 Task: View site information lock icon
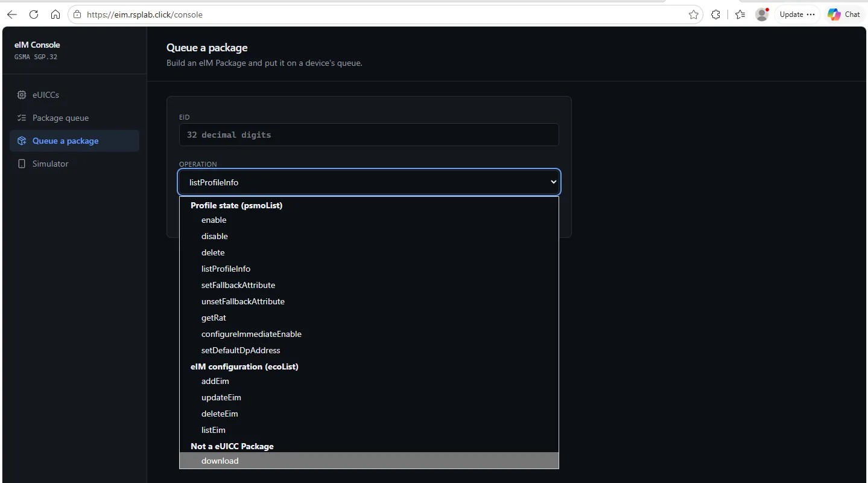[x=77, y=14]
